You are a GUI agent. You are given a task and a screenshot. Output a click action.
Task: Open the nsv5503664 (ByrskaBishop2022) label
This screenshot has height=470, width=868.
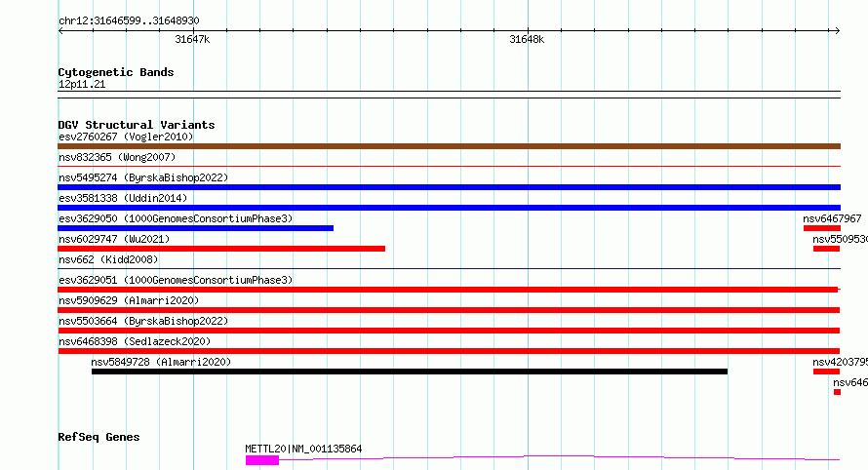[143, 321]
